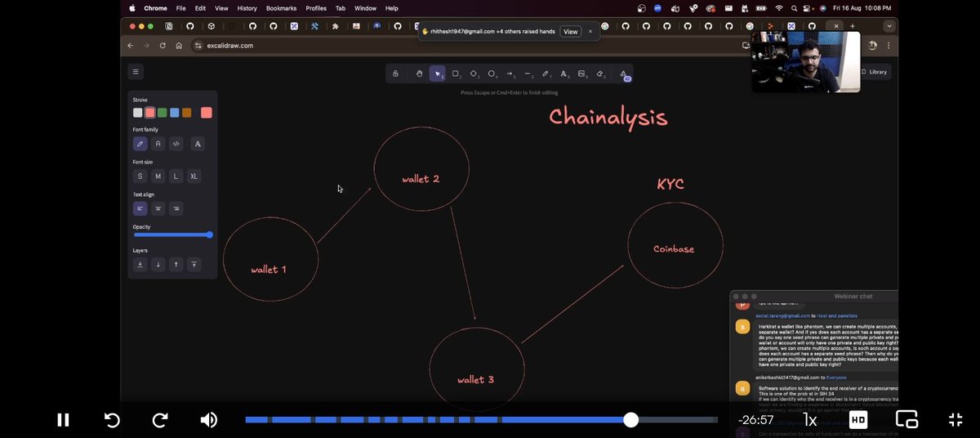Open the current stroke color picker
The height and width of the screenshot is (438, 980).
207,113
